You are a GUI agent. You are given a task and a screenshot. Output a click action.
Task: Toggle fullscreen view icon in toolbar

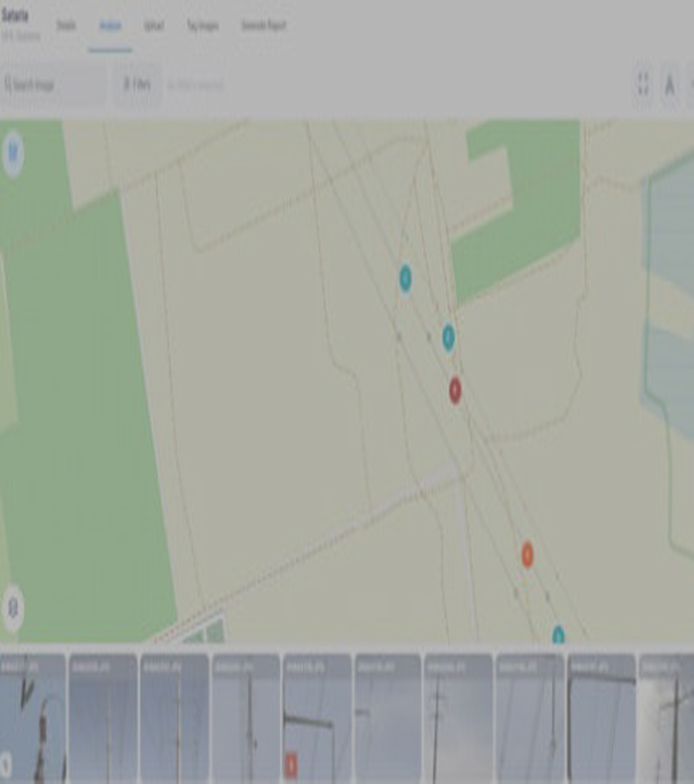click(x=643, y=84)
